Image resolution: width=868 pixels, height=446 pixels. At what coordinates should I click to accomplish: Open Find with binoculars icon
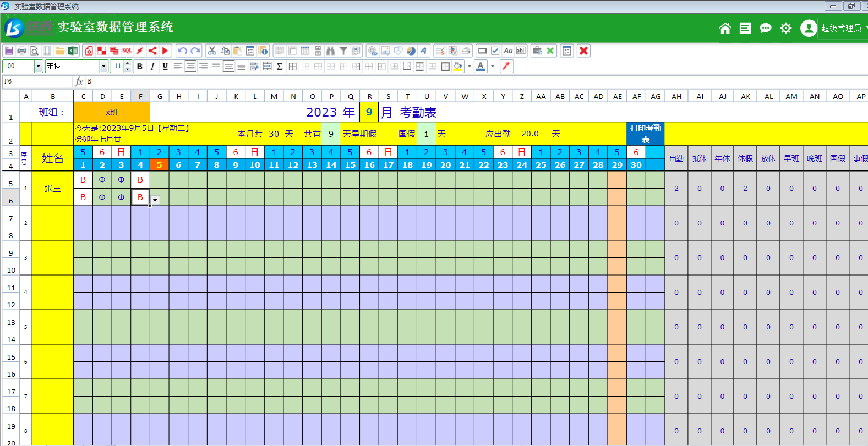330,51
